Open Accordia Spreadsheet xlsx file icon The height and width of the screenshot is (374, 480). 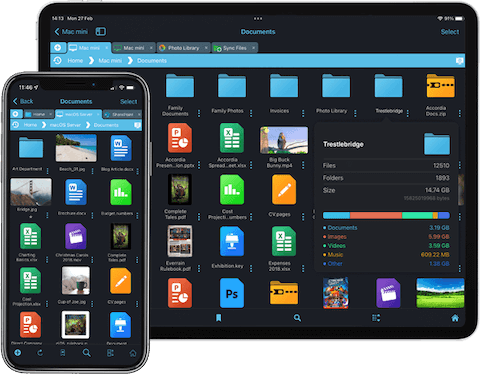232,138
